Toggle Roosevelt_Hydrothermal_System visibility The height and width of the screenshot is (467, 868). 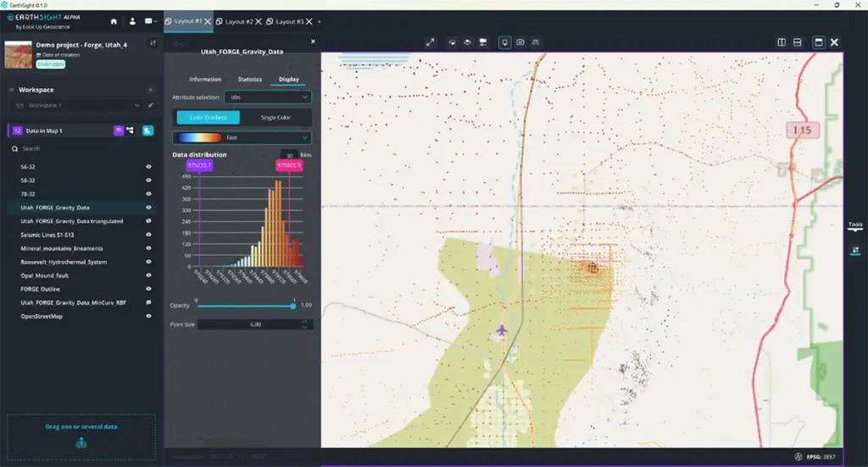[148, 262]
